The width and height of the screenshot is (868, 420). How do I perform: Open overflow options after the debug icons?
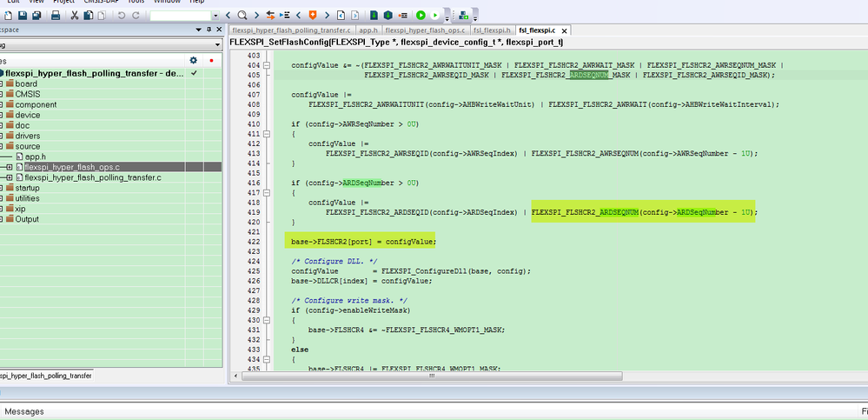coord(447,17)
